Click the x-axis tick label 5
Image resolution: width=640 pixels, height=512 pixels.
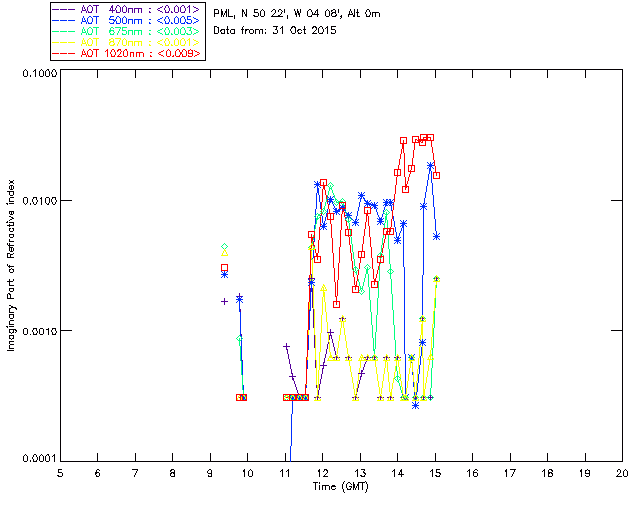(60, 473)
